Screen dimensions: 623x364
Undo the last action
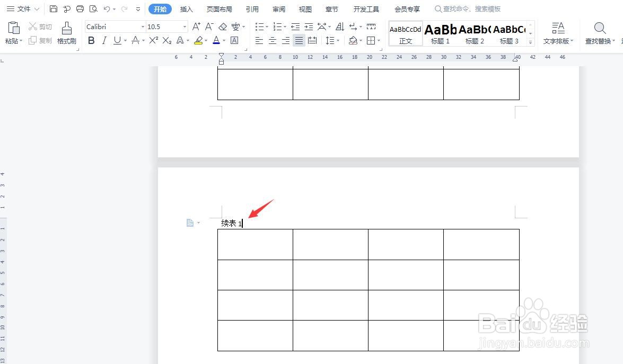tap(107, 8)
